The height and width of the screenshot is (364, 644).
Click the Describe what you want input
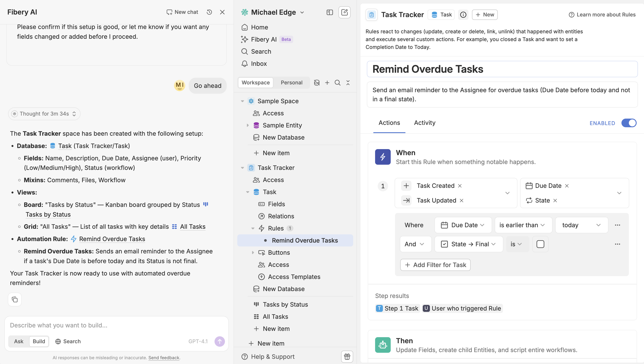click(x=116, y=325)
